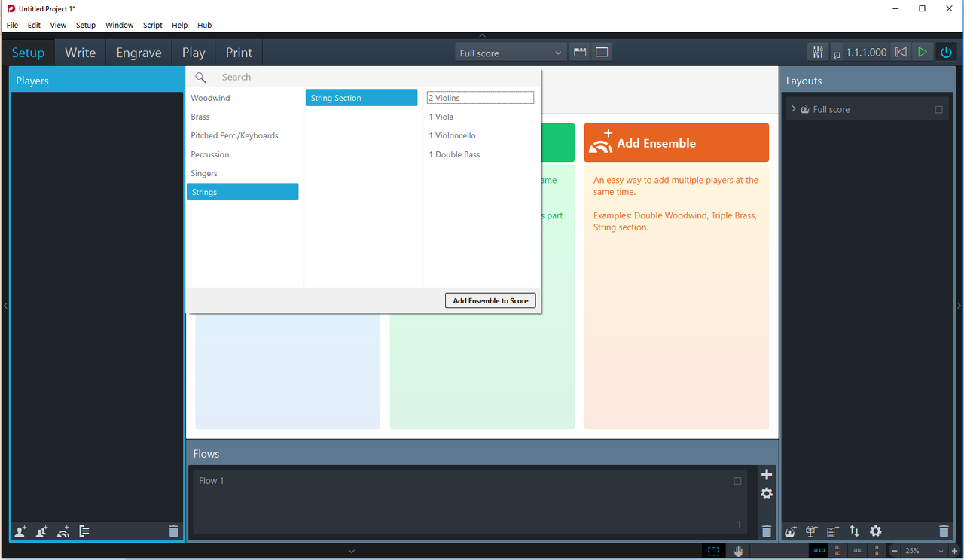Viewport: 964px width, 560px height.
Task: Select Woodwind ensemble category
Action: [x=243, y=98]
